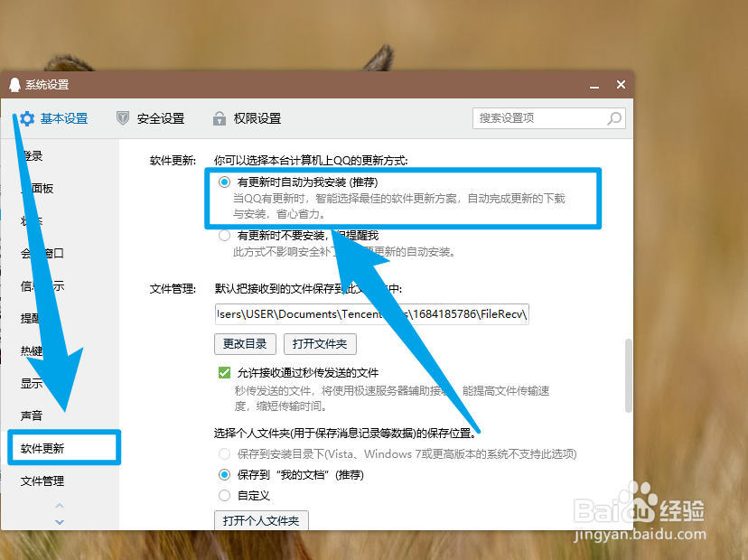Screen dimensions: 748x560
Task: Click the gear icon beside 基本设置
Action: [28, 118]
